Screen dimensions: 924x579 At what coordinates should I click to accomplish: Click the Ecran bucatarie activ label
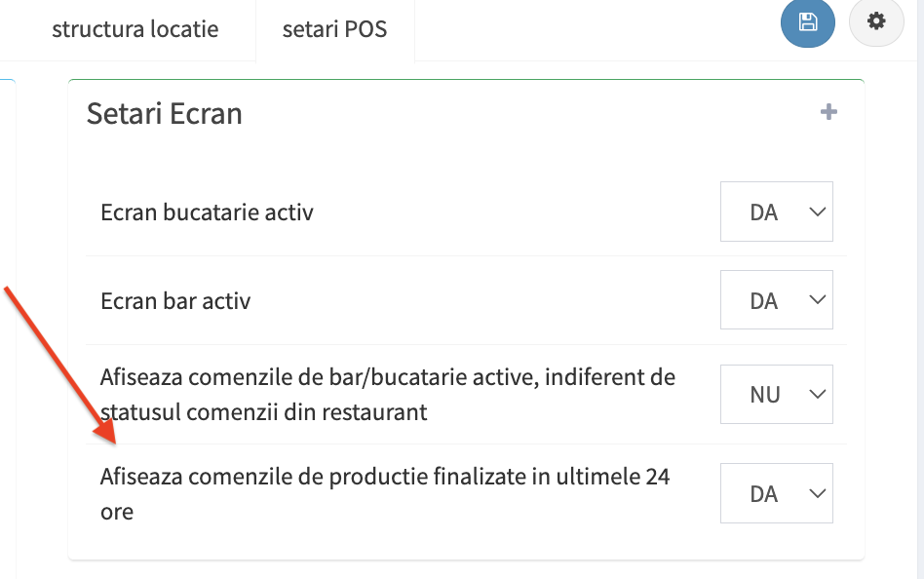207,212
